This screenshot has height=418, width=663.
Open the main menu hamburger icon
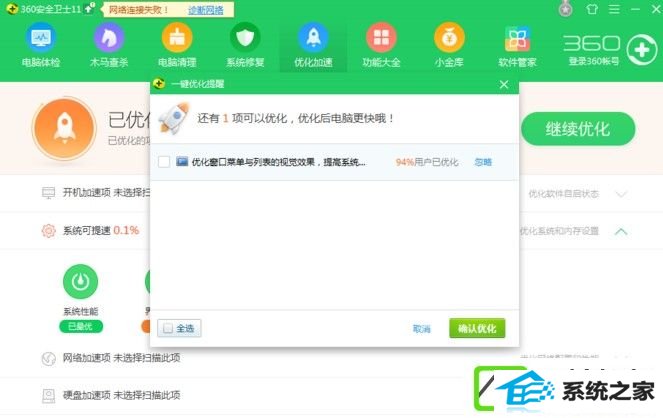pyautogui.click(x=614, y=9)
